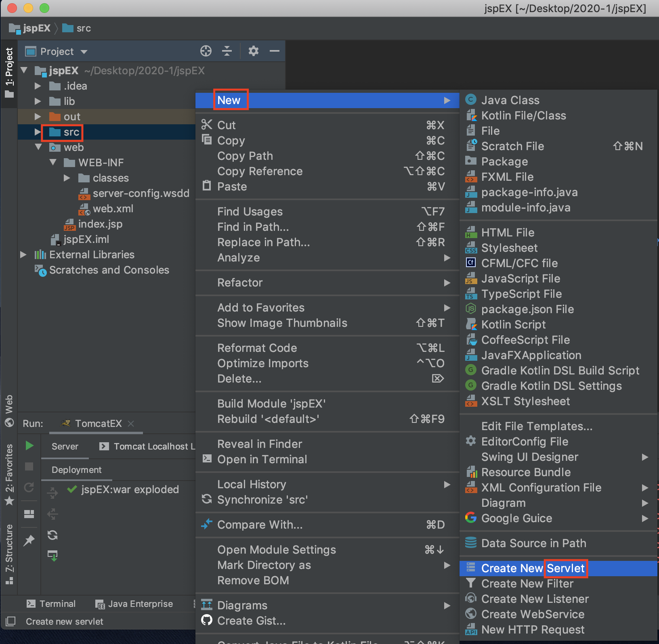Screen dimensions: 659x644
Task: Choose Compare With... entry
Action: [x=327, y=525]
